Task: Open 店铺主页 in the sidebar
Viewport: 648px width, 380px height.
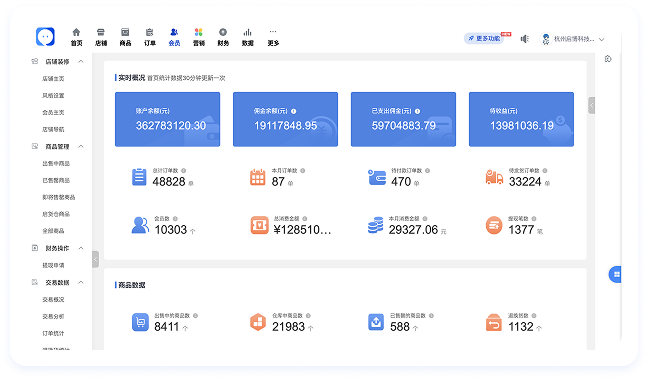Action: click(x=53, y=78)
